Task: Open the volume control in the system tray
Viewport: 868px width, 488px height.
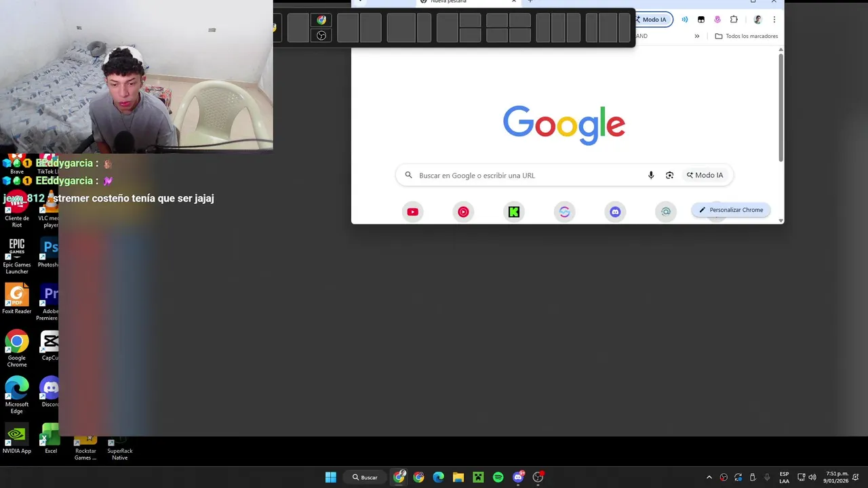Action: click(x=812, y=477)
